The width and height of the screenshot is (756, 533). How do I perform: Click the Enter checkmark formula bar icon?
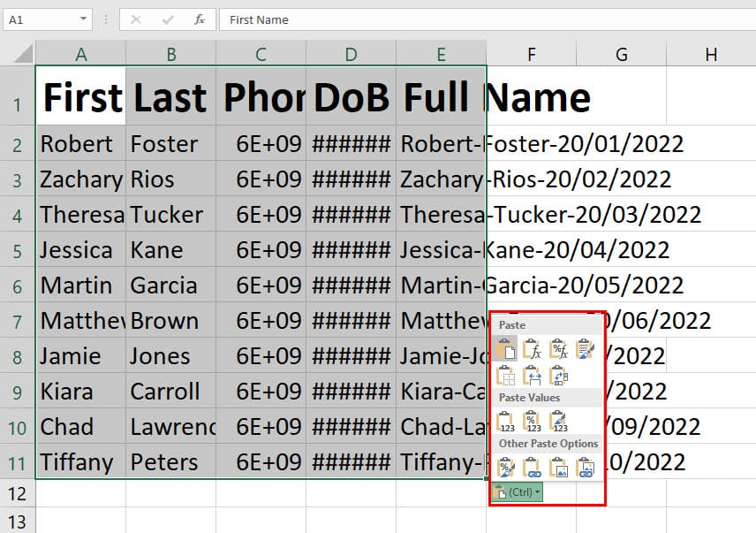click(x=168, y=19)
